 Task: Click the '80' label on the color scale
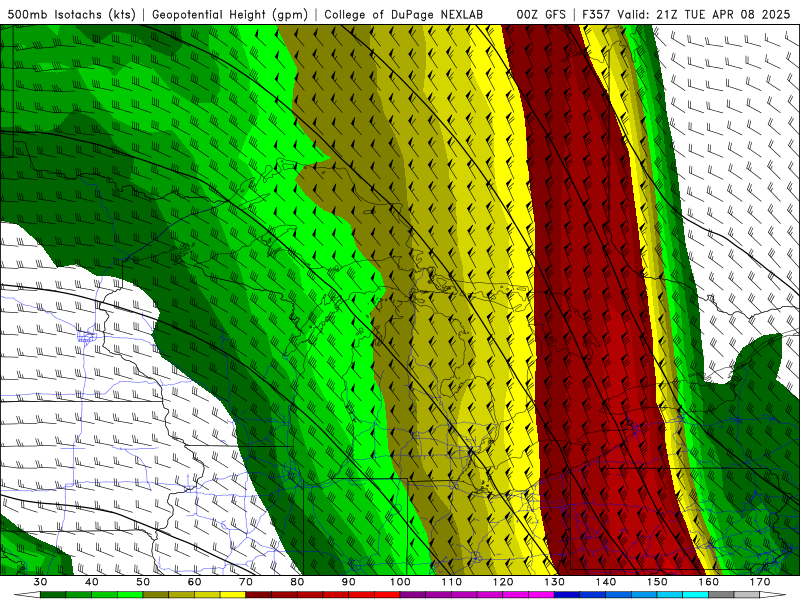[x=297, y=582]
